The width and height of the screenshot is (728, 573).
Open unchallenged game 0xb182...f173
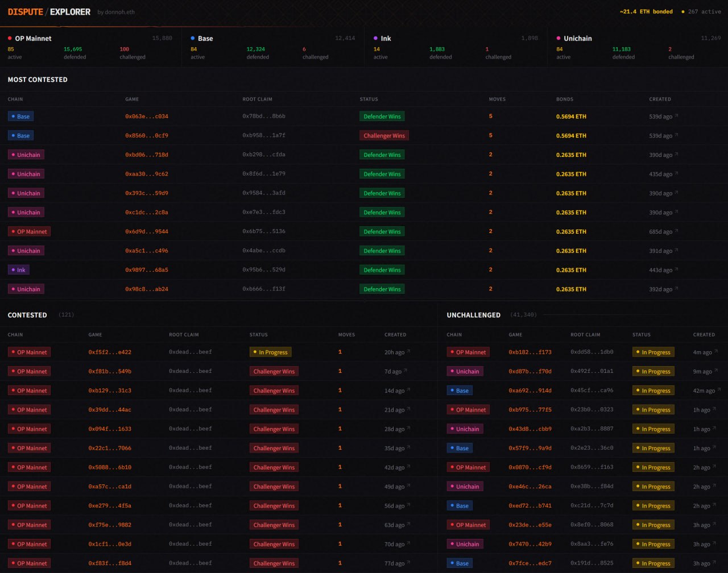point(530,352)
